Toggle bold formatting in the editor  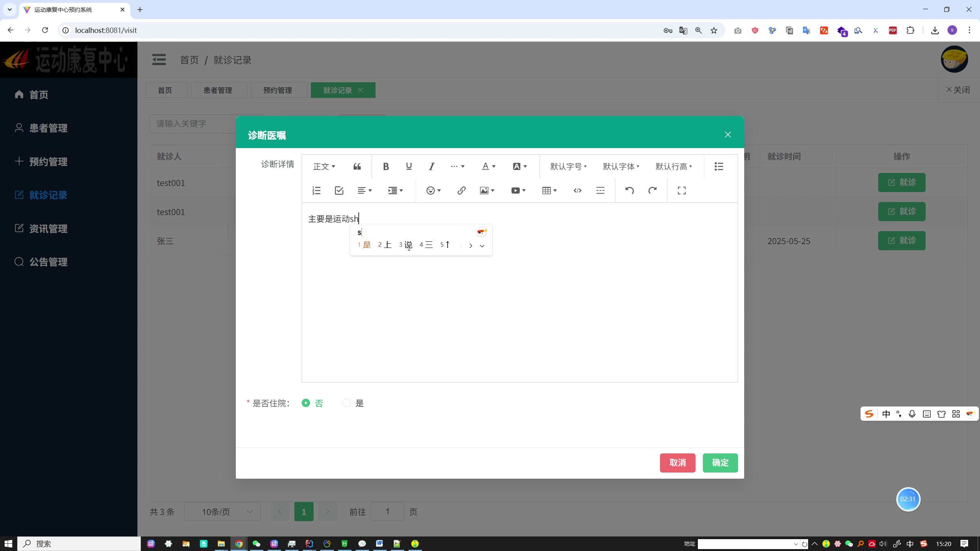[386, 166]
